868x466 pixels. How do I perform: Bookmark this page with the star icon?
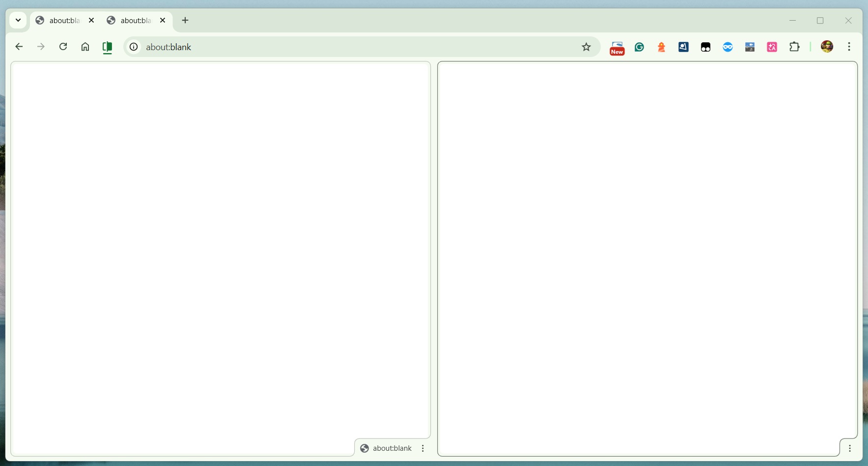586,47
